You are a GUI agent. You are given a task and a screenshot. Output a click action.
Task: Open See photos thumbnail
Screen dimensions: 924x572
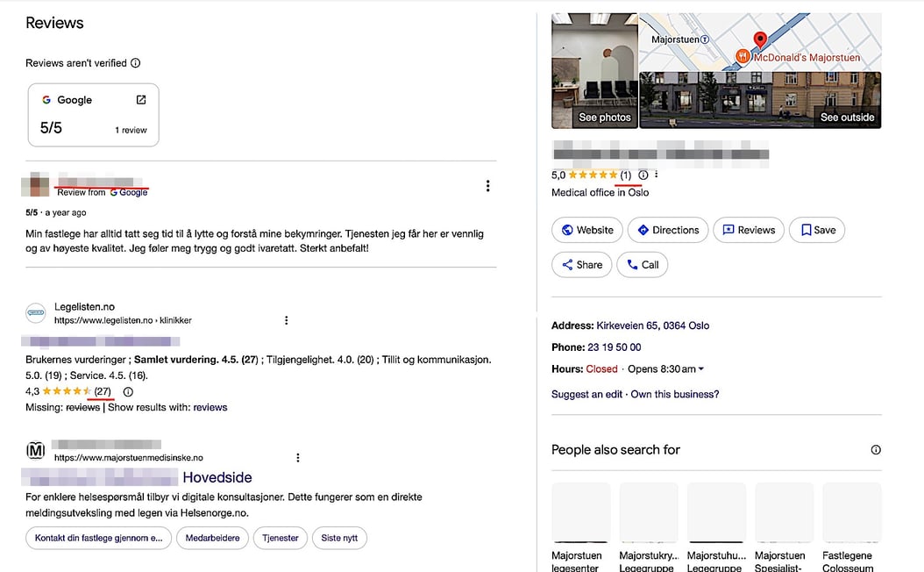(x=593, y=71)
